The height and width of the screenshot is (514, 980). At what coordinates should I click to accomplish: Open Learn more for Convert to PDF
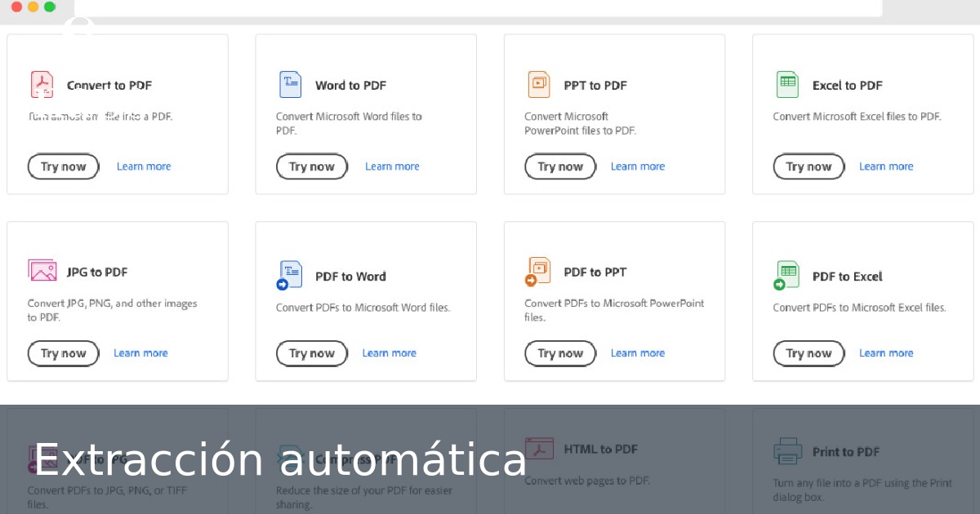144,166
